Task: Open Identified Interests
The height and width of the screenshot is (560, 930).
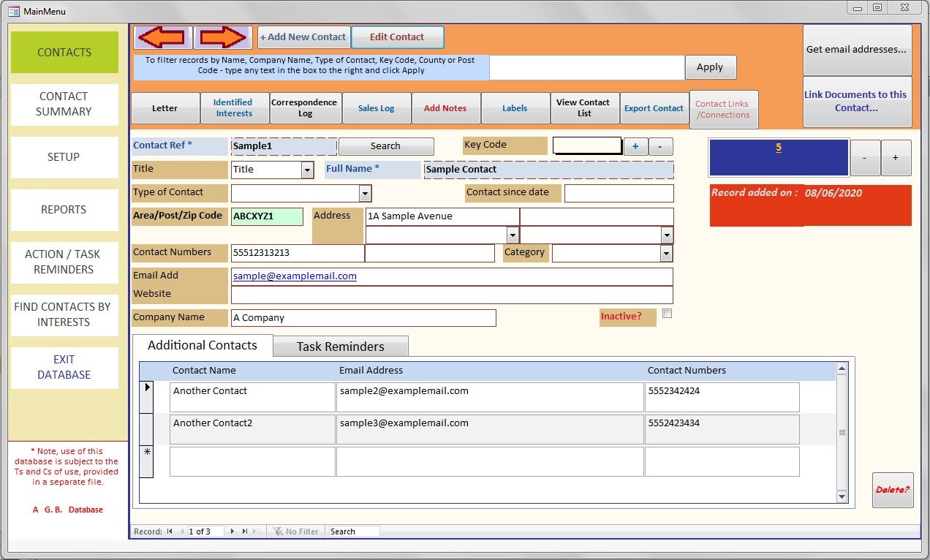Action: (x=234, y=108)
